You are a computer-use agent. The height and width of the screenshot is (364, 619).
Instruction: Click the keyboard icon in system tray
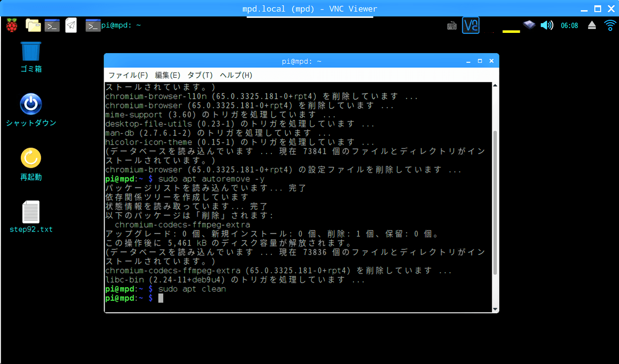click(452, 26)
